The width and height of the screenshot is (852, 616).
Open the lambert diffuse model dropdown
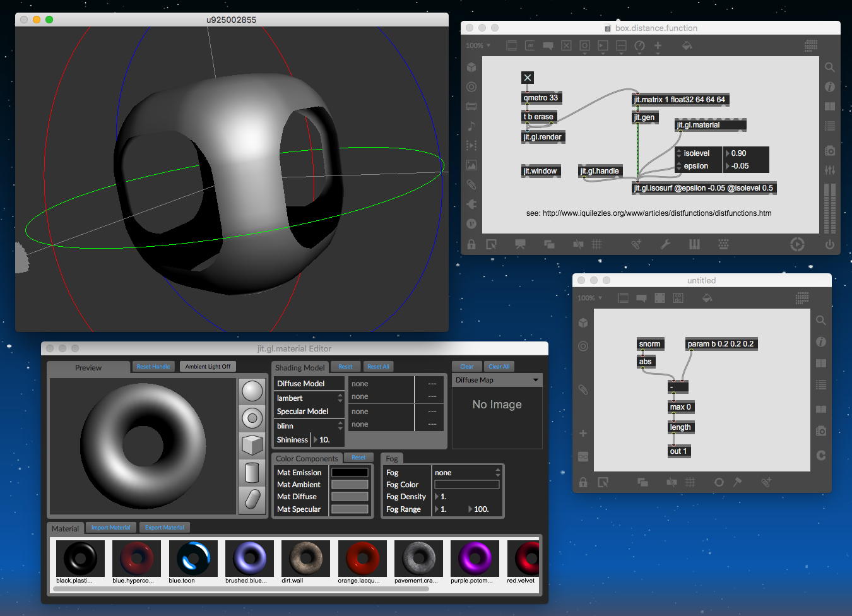point(309,398)
